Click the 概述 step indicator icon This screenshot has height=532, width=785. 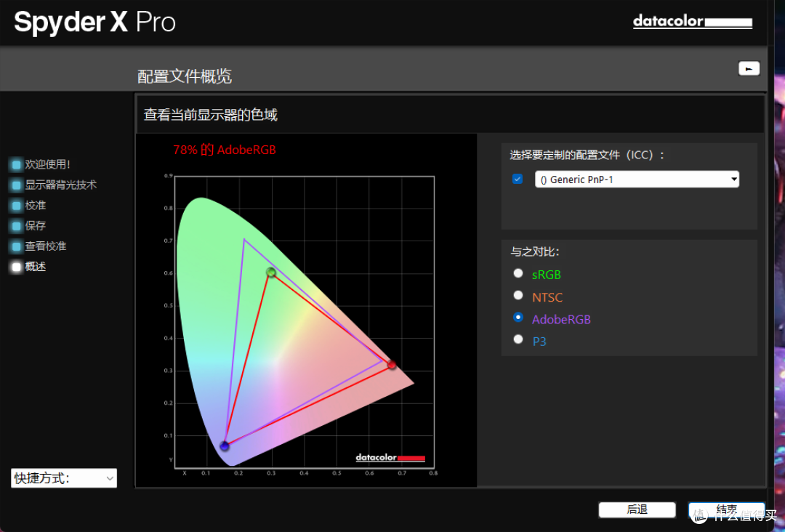[16, 267]
